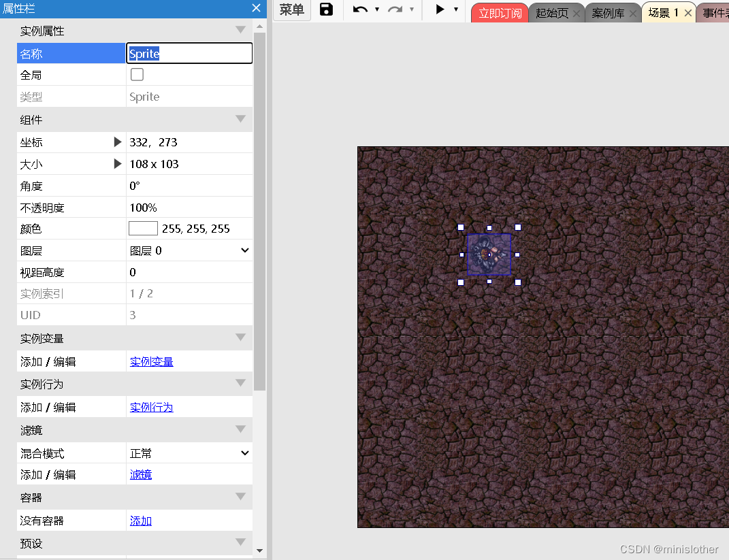Open the undo history dropdown arrow
This screenshot has height=560, width=729.
click(377, 10)
